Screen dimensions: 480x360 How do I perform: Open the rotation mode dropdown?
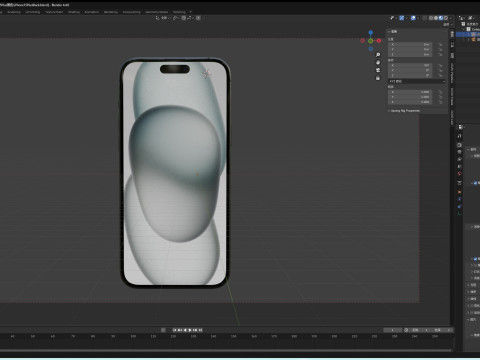click(417, 81)
